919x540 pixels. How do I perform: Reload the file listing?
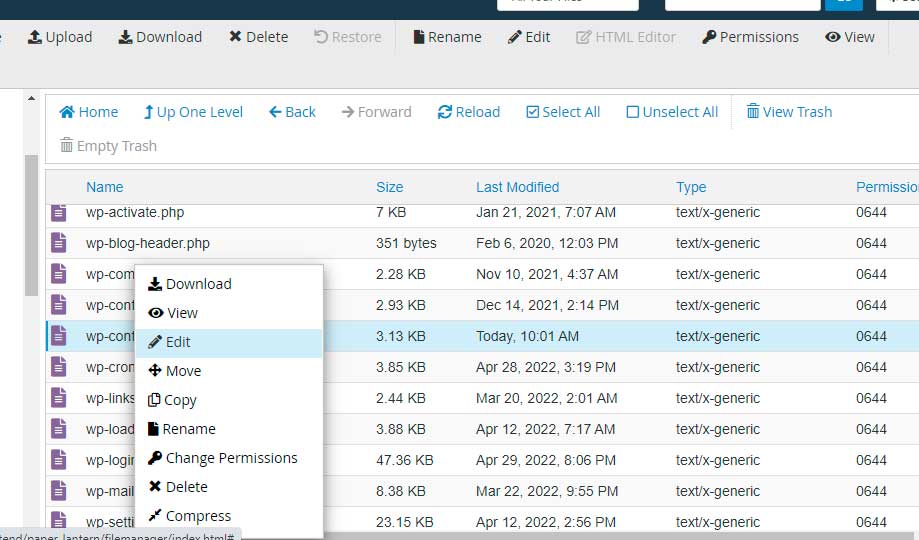[x=468, y=112]
